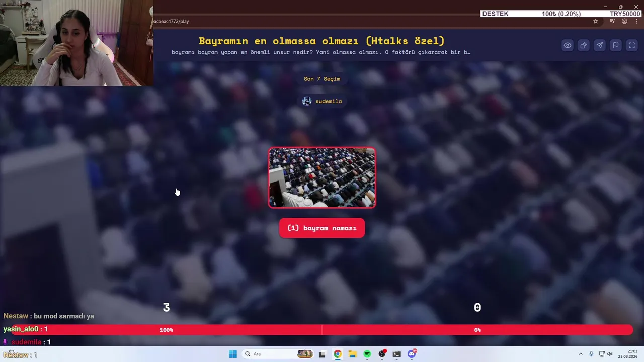The width and height of the screenshot is (644, 362).
Task: Toggle the eye visibility icon in quiz header
Action: click(x=567, y=45)
